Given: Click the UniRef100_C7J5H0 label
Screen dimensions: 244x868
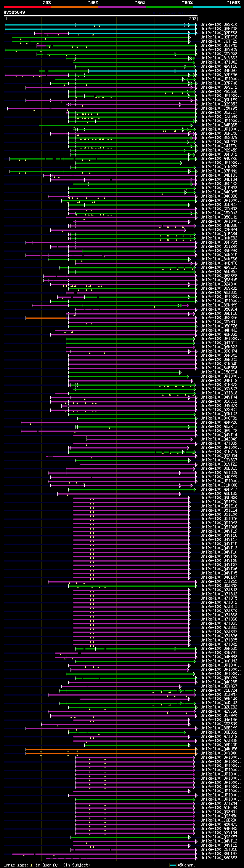Looking at the screenshot, I should coord(219,117).
